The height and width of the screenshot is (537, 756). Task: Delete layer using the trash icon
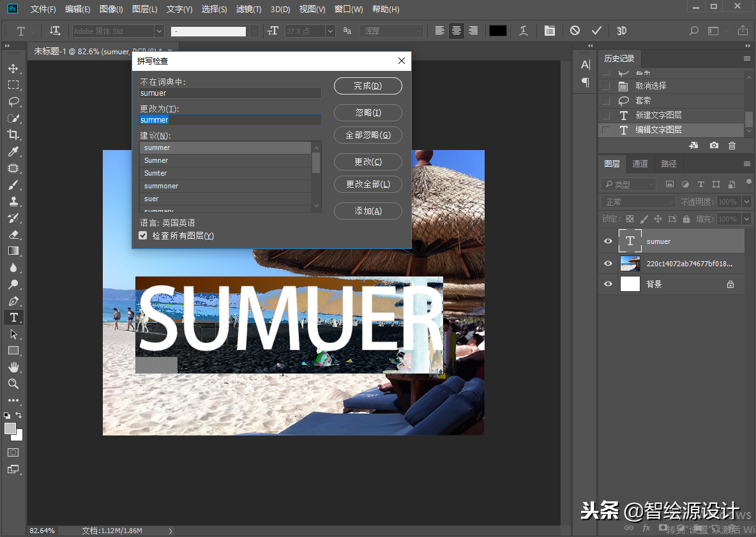pos(732,146)
